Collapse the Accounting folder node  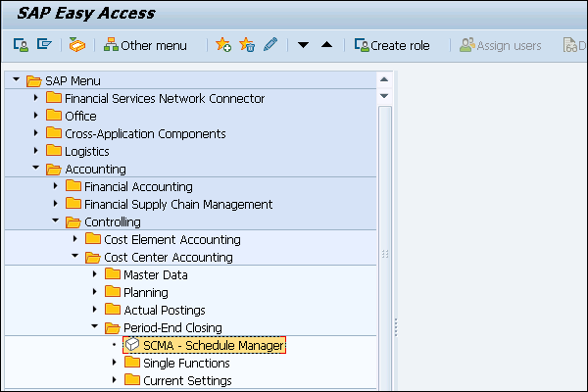tap(37, 169)
